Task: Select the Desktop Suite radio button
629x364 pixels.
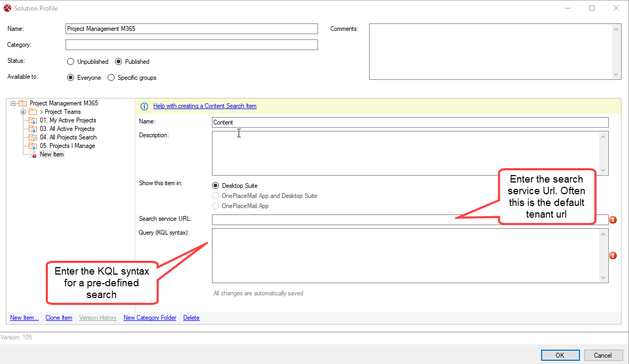Action: 215,186
